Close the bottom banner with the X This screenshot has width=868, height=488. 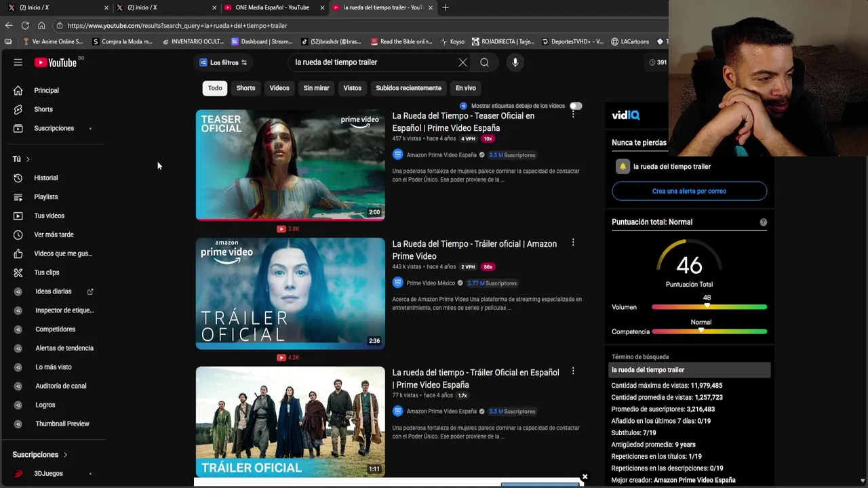(x=585, y=477)
